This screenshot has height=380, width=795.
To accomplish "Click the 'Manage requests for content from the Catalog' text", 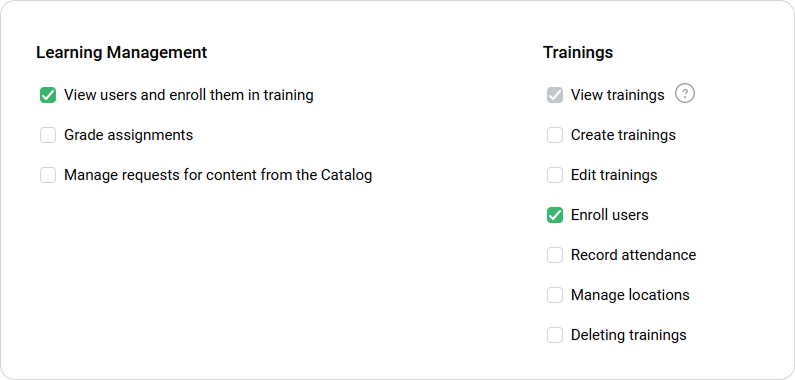I will click(218, 175).
